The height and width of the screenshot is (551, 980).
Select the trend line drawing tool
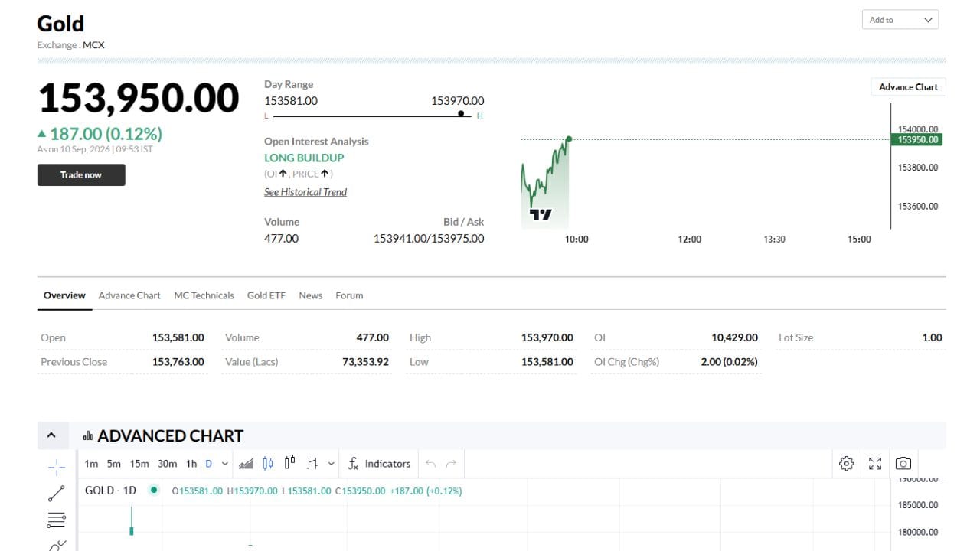(57, 494)
